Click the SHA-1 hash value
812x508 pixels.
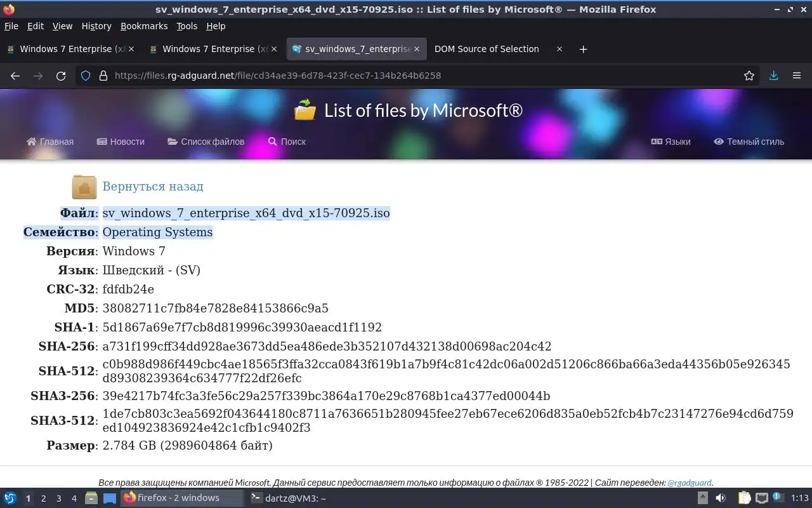(x=242, y=328)
